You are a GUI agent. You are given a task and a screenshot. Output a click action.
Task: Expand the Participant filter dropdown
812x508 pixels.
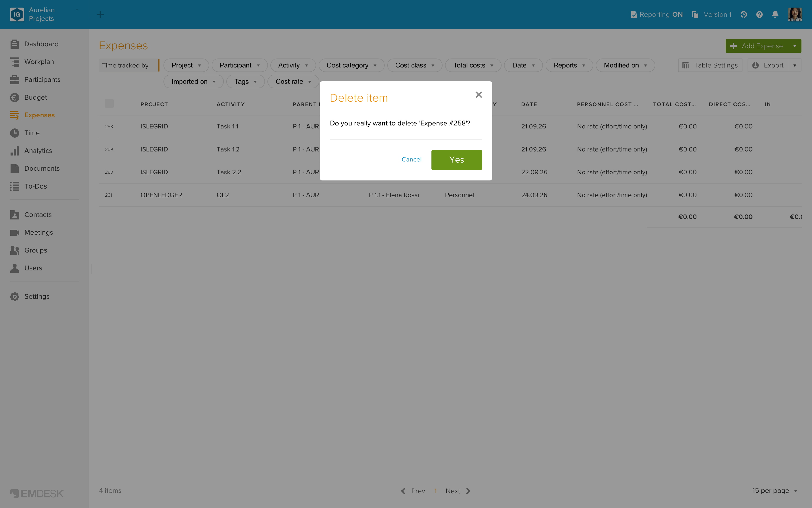[239, 66]
